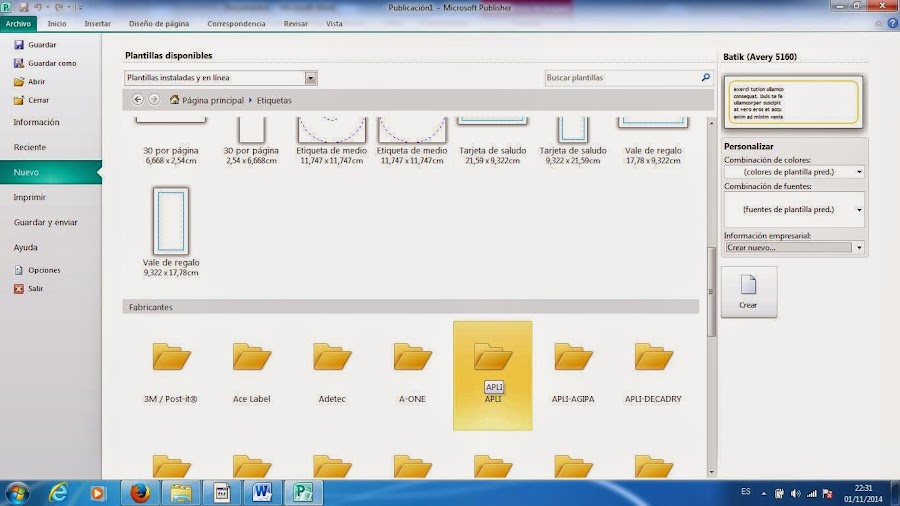This screenshot has height=506, width=900.
Task: Click into the Buscar plantillas search field
Action: [621, 77]
